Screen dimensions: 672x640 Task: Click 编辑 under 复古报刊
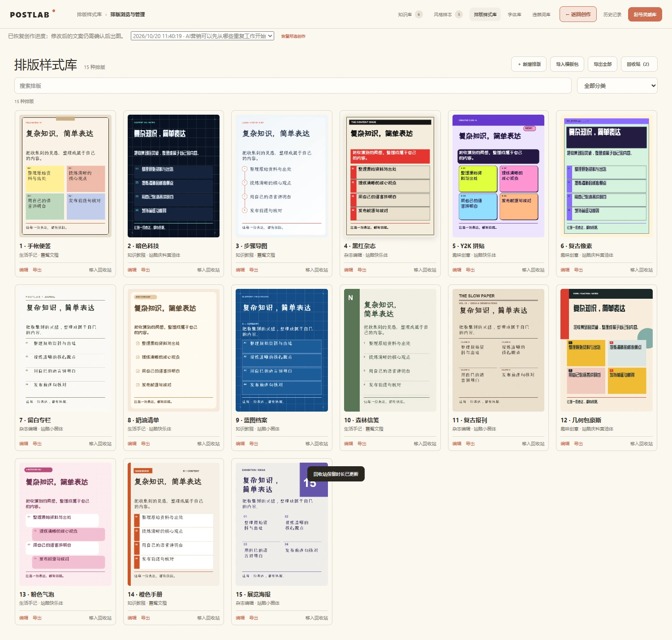click(457, 444)
